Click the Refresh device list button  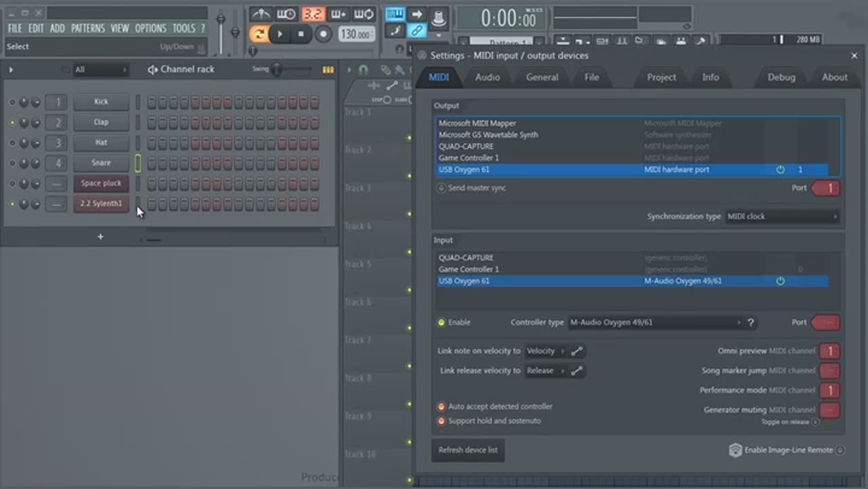468,450
